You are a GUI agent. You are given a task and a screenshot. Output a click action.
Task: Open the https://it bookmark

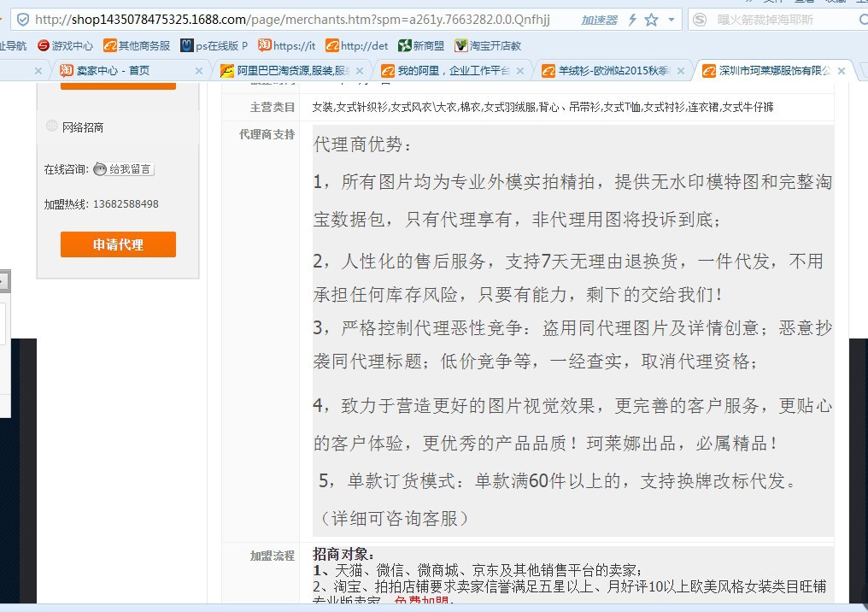point(287,45)
